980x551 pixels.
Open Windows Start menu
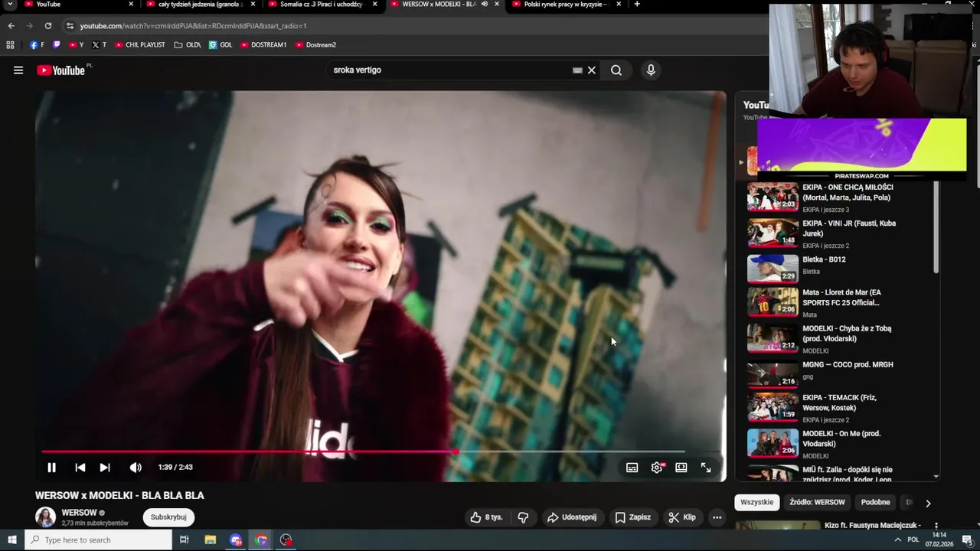tap(11, 540)
